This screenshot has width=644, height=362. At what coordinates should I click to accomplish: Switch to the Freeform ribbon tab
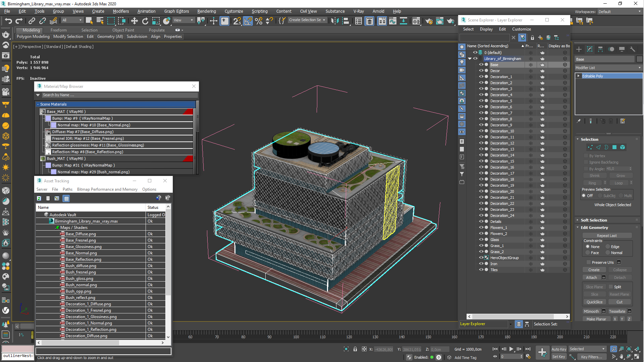(59, 30)
